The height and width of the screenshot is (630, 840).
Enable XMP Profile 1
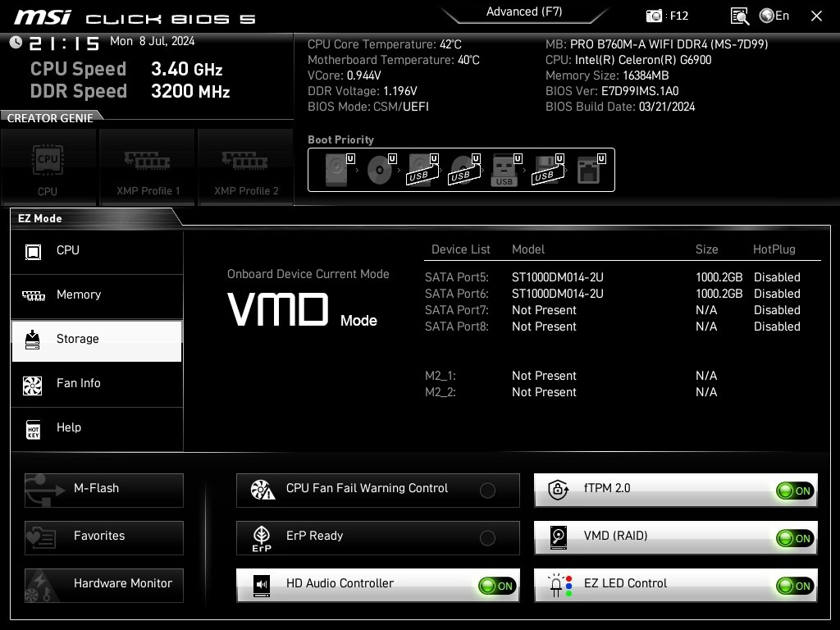[x=148, y=167]
